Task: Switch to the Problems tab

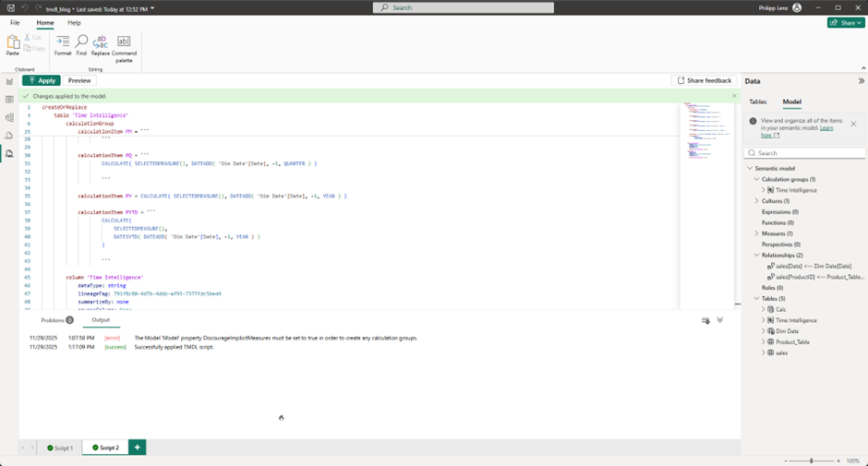Action: click(x=56, y=320)
